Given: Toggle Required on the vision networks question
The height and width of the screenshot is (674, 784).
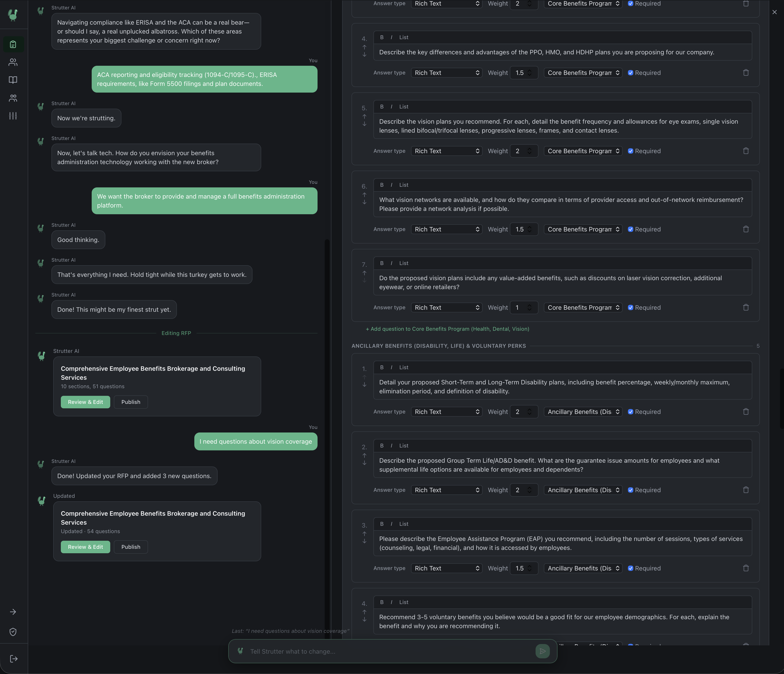Looking at the screenshot, I should click(630, 229).
